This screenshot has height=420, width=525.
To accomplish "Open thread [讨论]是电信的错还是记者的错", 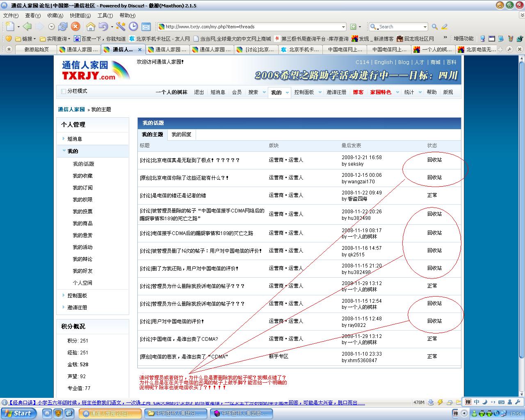I will 173,196.
